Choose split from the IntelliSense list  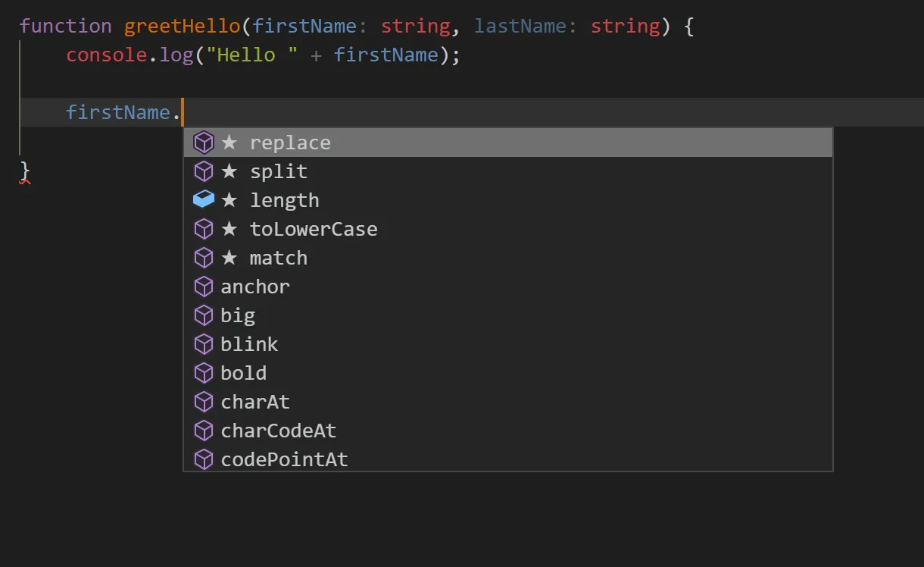[279, 171]
